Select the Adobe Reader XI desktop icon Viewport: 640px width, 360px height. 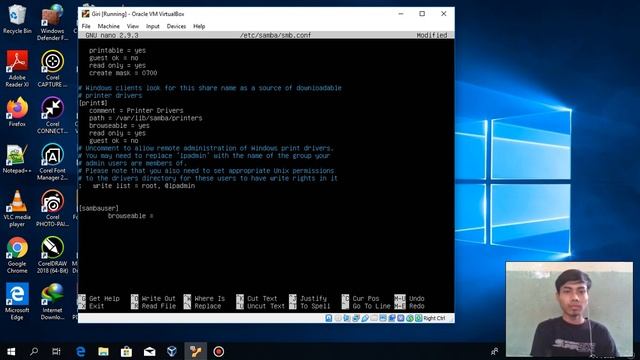click(x=17, y=69)
